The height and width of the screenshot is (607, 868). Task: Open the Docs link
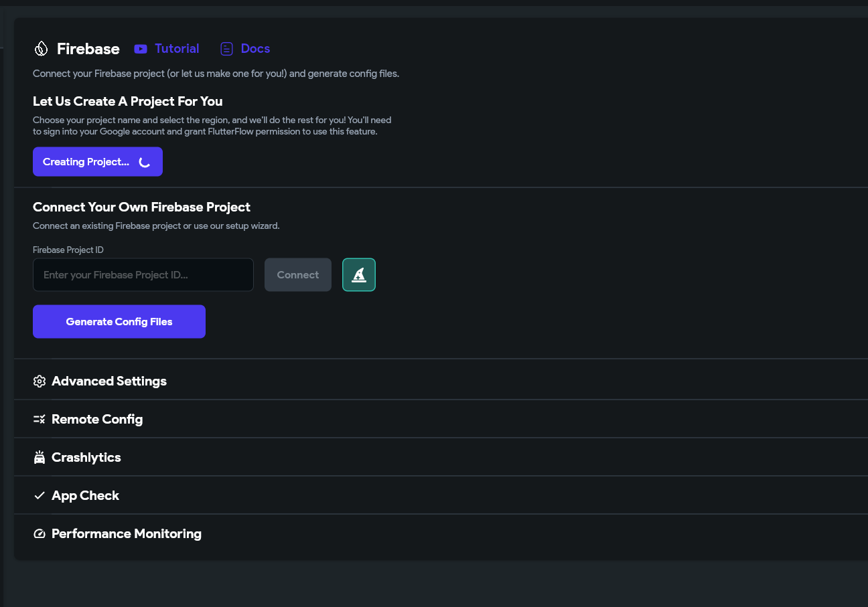coord(255,49)
